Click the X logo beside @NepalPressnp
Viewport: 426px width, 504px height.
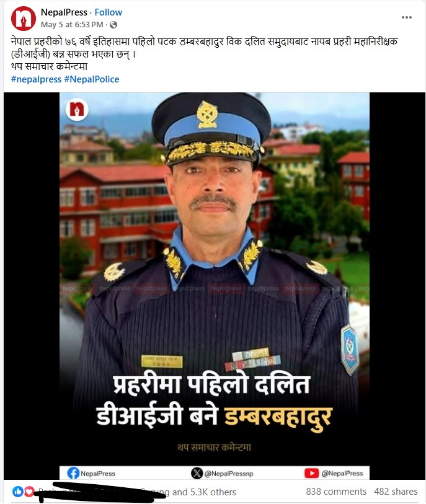click(197, 473)
